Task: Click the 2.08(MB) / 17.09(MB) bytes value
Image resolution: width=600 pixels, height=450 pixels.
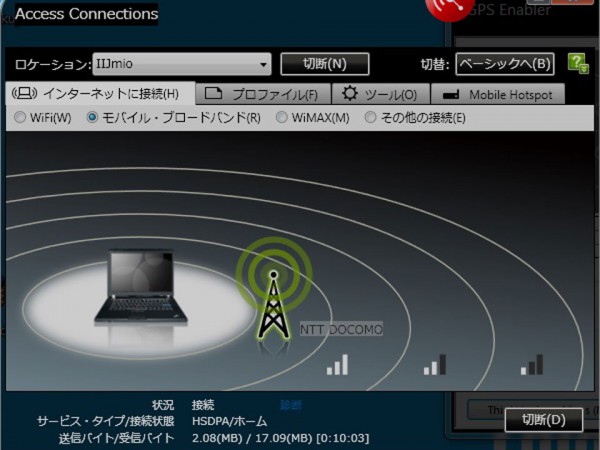Action: (280, 438)
